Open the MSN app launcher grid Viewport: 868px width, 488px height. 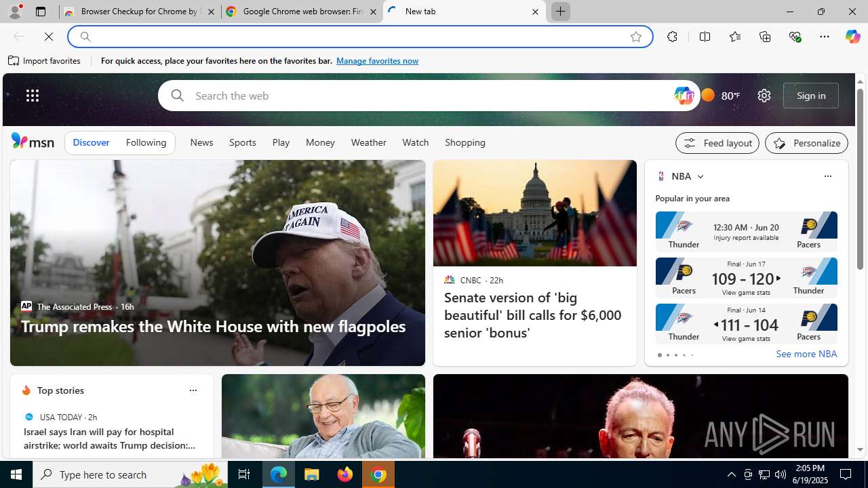click(x=33, y=96)
